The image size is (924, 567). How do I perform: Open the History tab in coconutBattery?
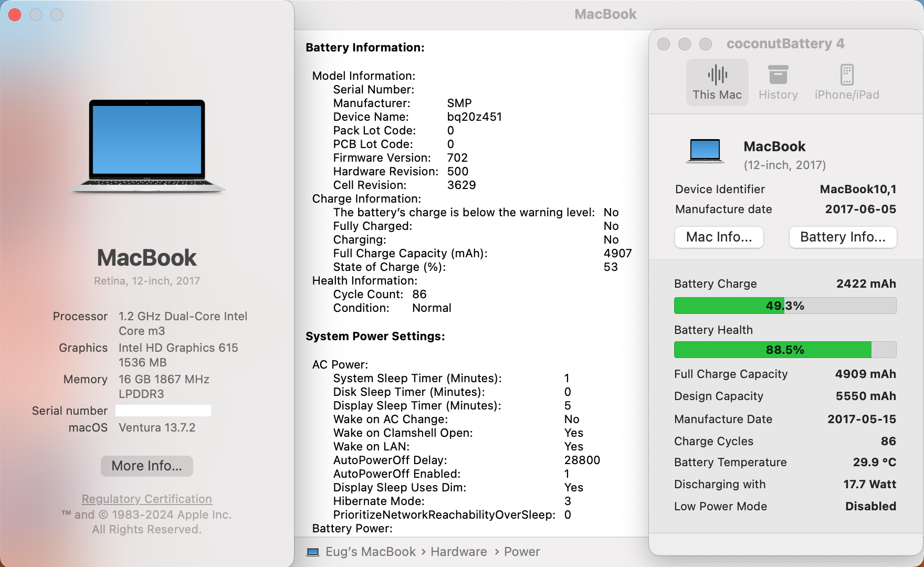(x=778, y=82)
